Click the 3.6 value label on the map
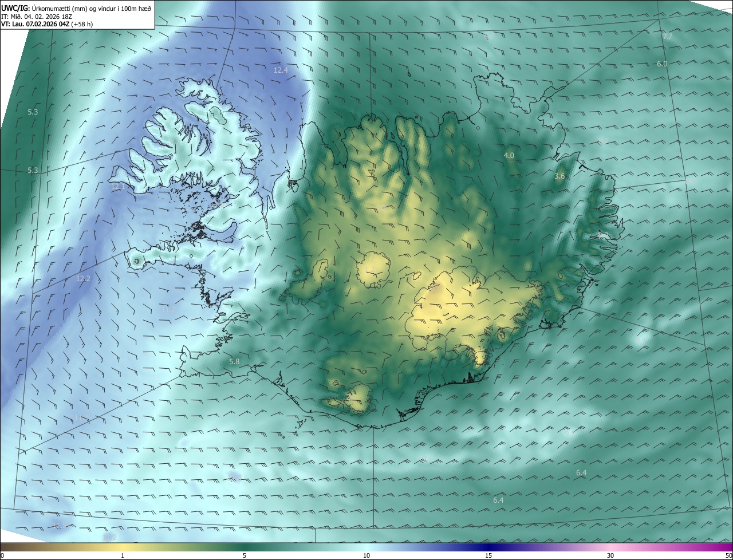Screen dimensions: 733x560 point(559,176)
